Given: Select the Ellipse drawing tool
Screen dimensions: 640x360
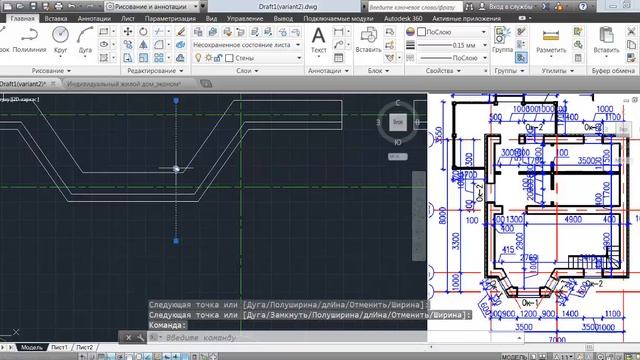Looking at the screenshot, I should 104,44.
